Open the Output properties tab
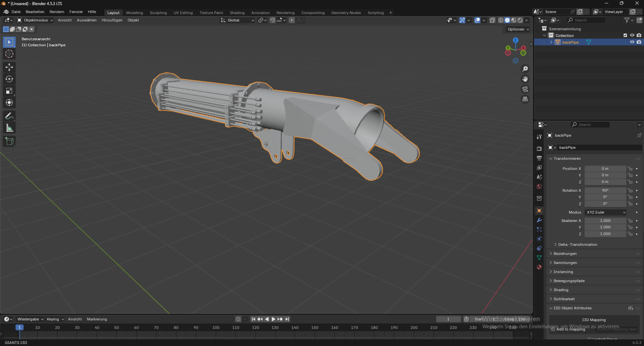 click(539, 158)
